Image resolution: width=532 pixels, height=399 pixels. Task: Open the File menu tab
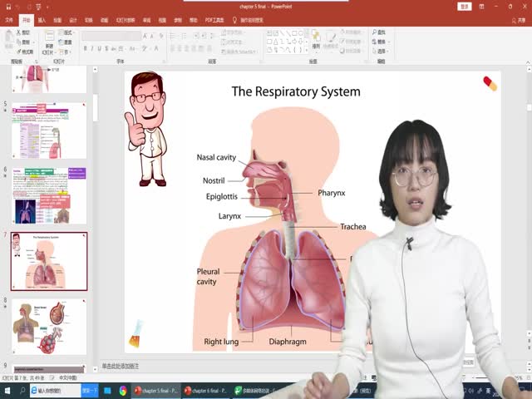pyautogui.click(x=7, y=19)
